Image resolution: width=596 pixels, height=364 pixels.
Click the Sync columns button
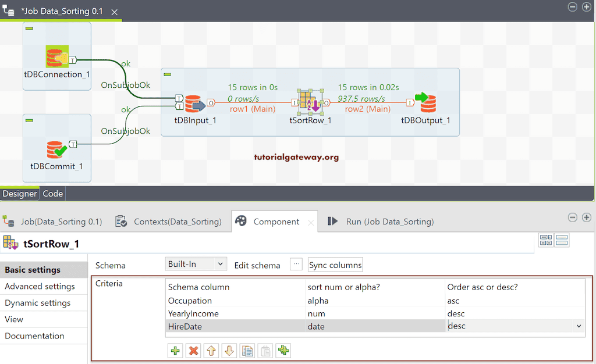click(x=335, y=265)
